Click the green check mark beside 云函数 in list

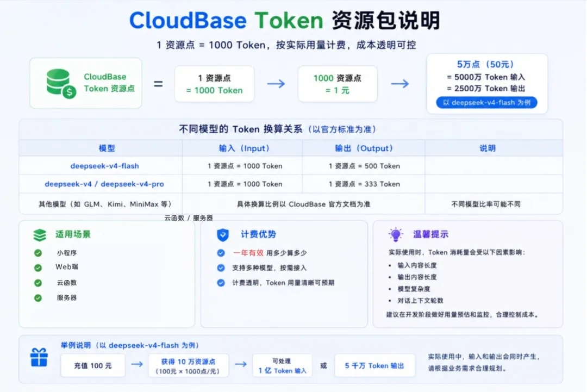pyautogui.click(x=38, y=283)
